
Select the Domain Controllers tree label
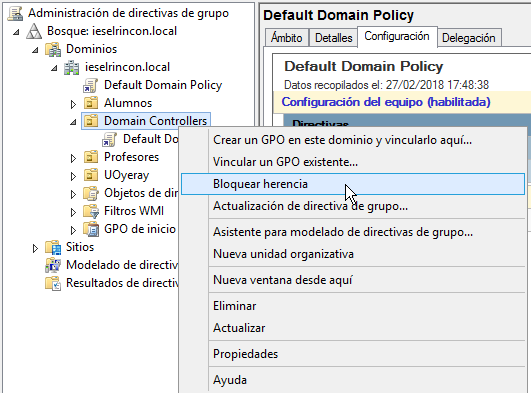click(x=155, y=121)
